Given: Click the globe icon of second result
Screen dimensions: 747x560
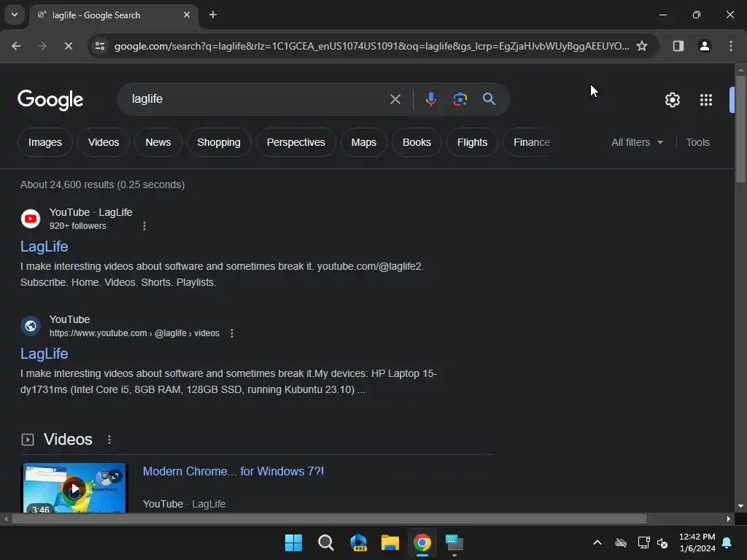Looking at the screenshot, I should pos(31,326).
